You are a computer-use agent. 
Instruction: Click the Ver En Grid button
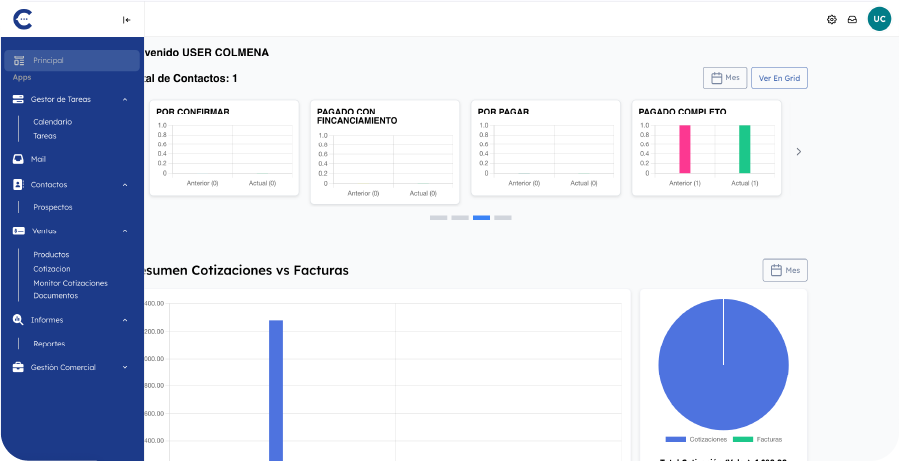779,78
